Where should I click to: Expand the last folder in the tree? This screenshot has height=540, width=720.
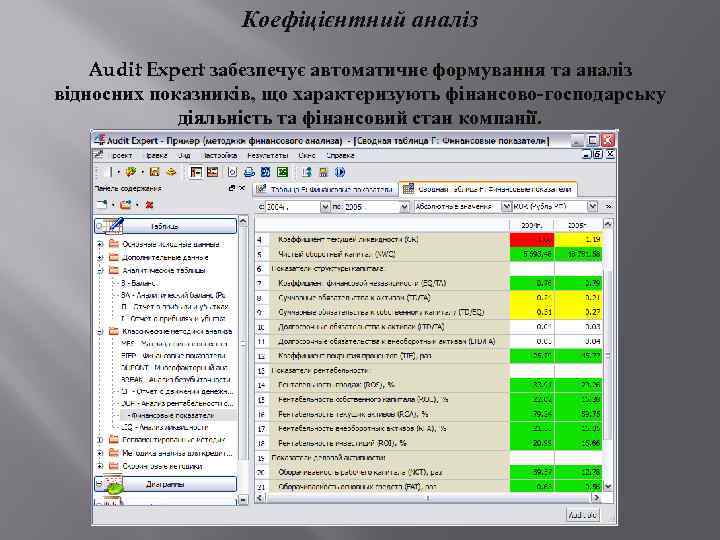[100, 466]
